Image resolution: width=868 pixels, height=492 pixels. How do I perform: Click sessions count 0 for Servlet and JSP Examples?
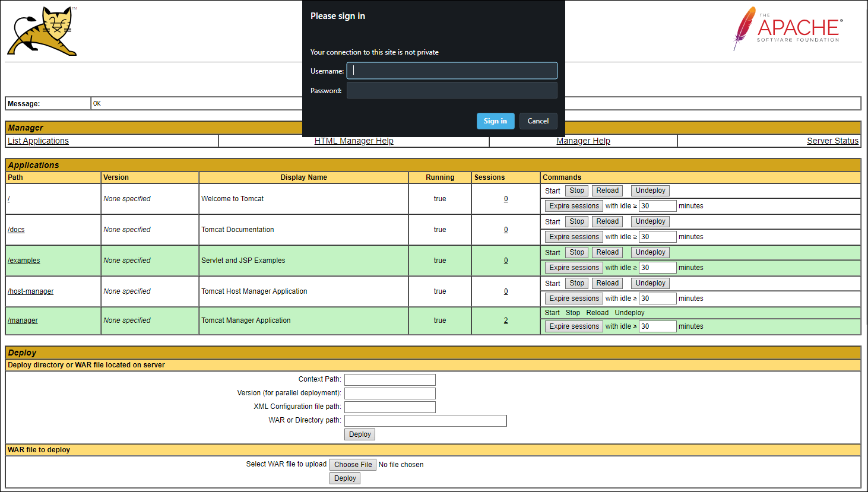506,261
